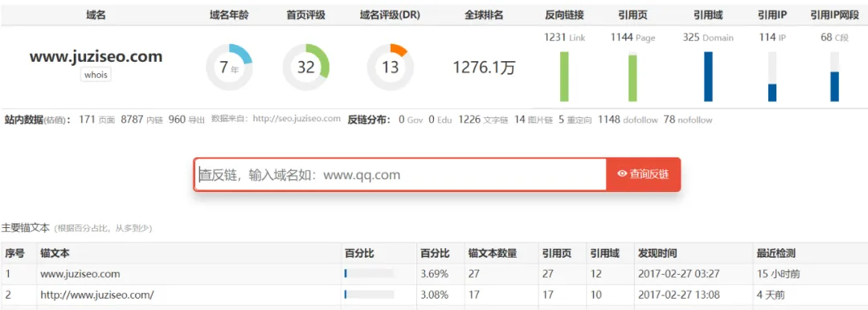Open the http://seo.juziseo.com data source link
This screenshot has width=868, height=310.
296,119
